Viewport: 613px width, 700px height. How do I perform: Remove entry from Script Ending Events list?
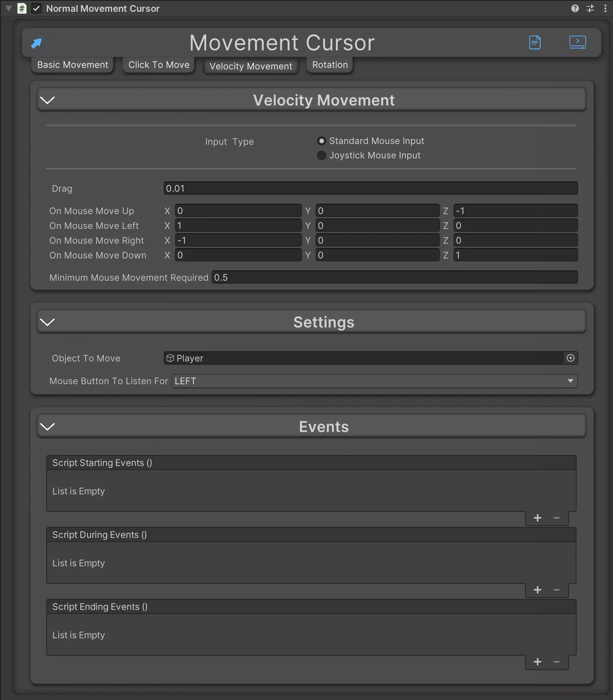[x=556, y=662]
